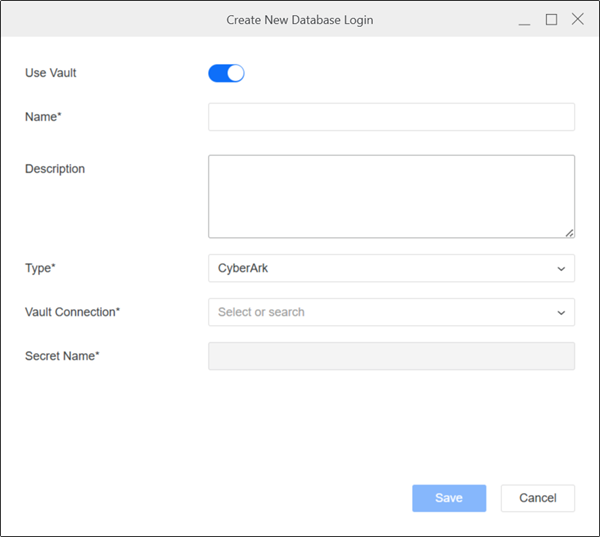The height and width of the screenshot is (537, 600).
Task: Select the Secret Name input box
Action: click(x=391, y=356)
